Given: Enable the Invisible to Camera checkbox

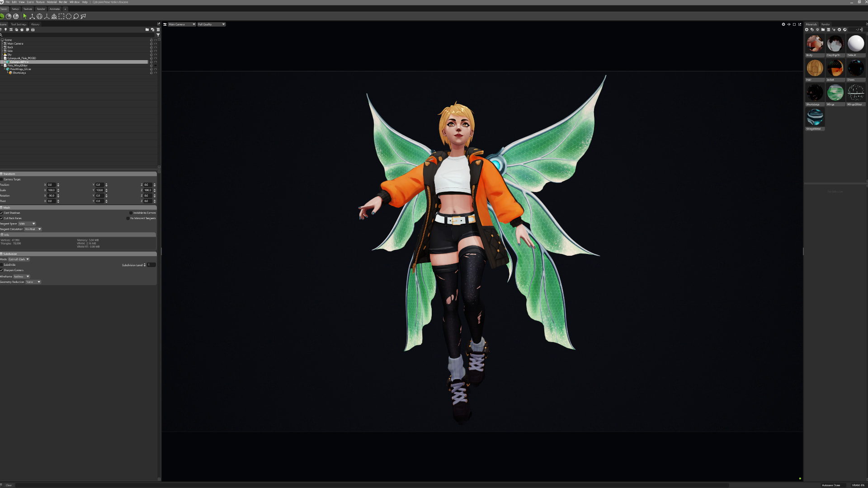Looking at the screenshot, I should point(131,213).
